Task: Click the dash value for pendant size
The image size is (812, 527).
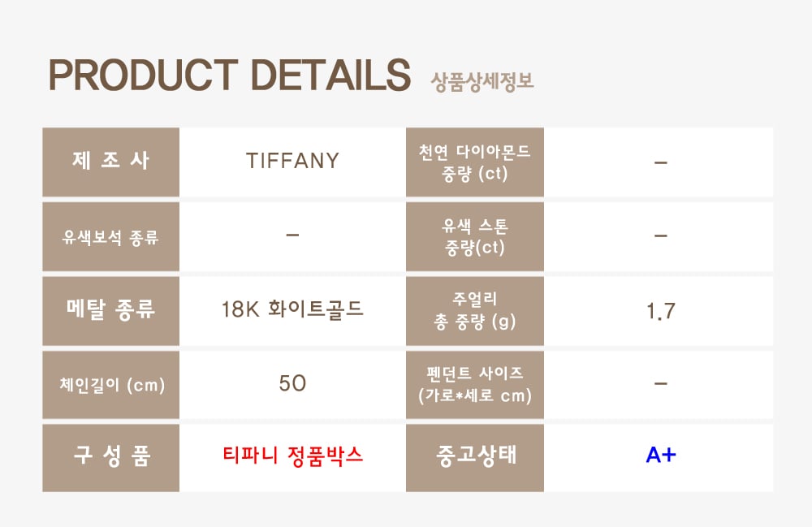Action: point(660,382)
